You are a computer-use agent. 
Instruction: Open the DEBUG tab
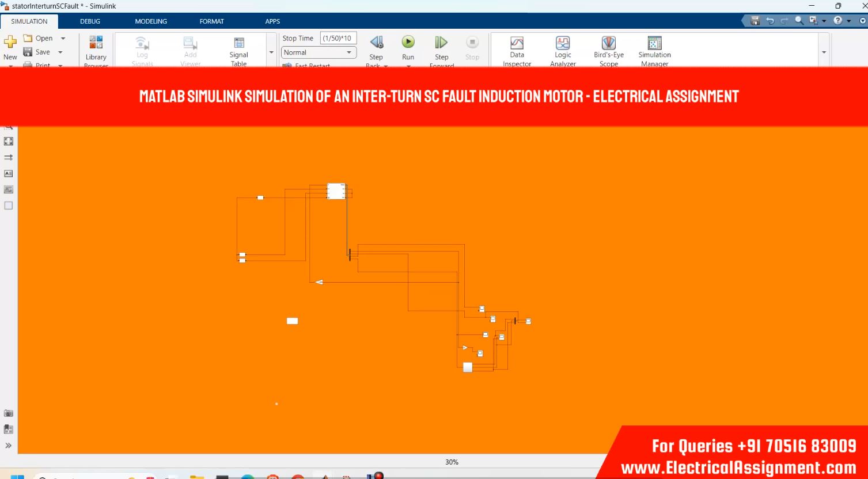coord(90,21)
